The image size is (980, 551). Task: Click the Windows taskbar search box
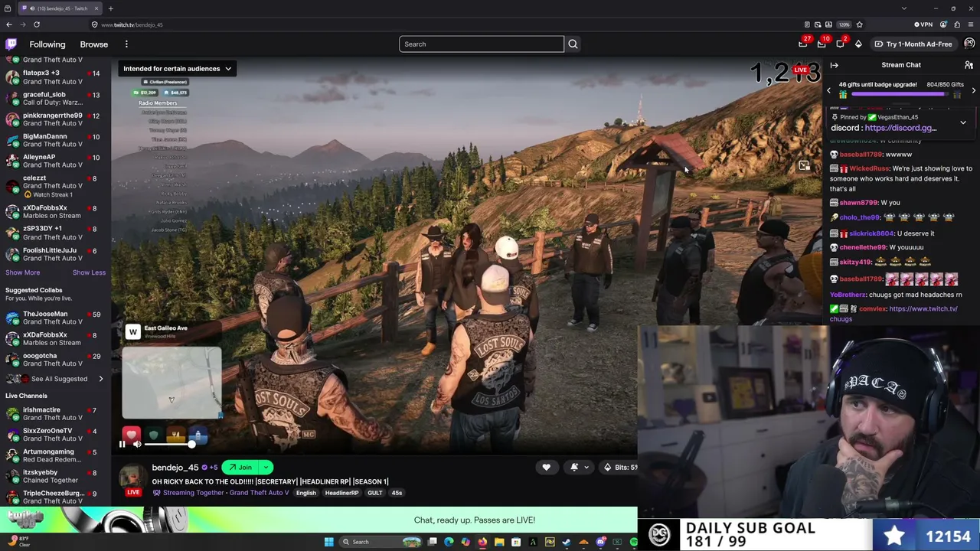click(381, 542)
